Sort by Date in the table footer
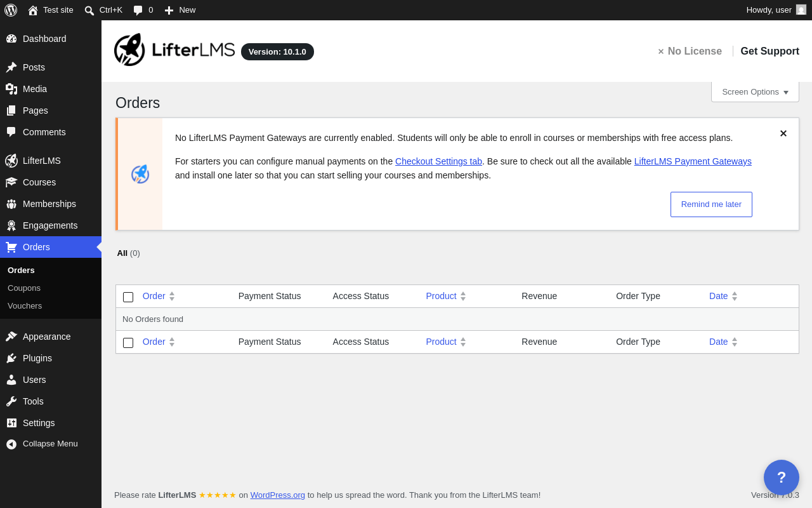Image resolution: width=812 pixels, height=508 pixels. (x=723, y=342)
